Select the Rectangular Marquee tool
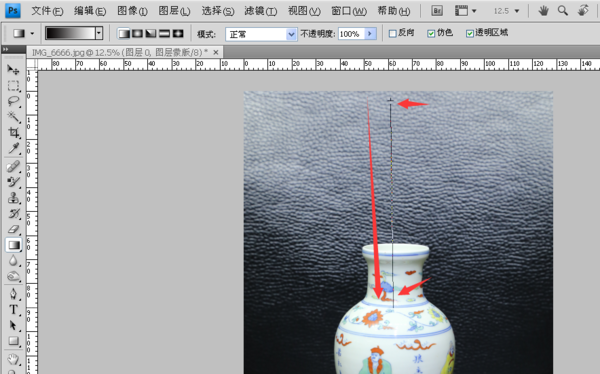Screen dimensions: 600x374 pos(13,85)
